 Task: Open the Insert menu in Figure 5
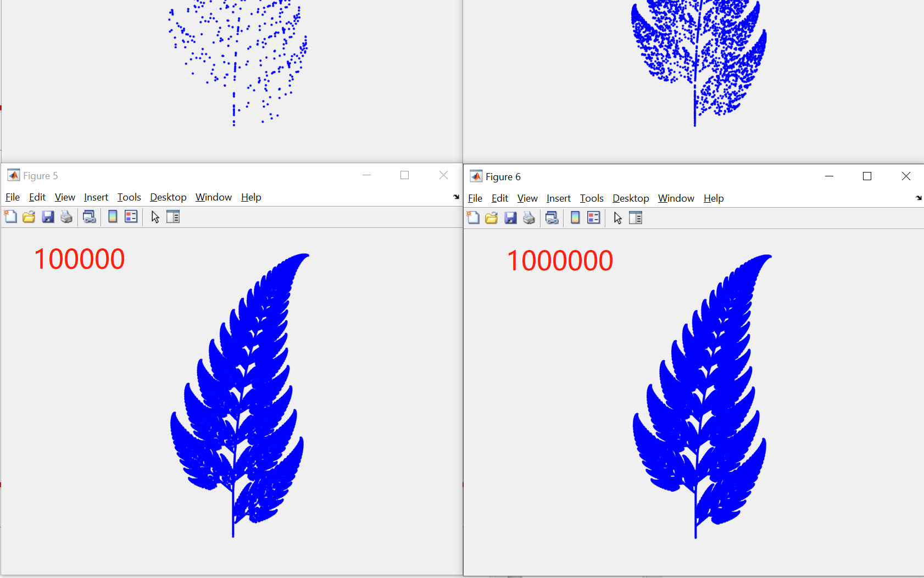pyautogui.click(x=96, y=197)
